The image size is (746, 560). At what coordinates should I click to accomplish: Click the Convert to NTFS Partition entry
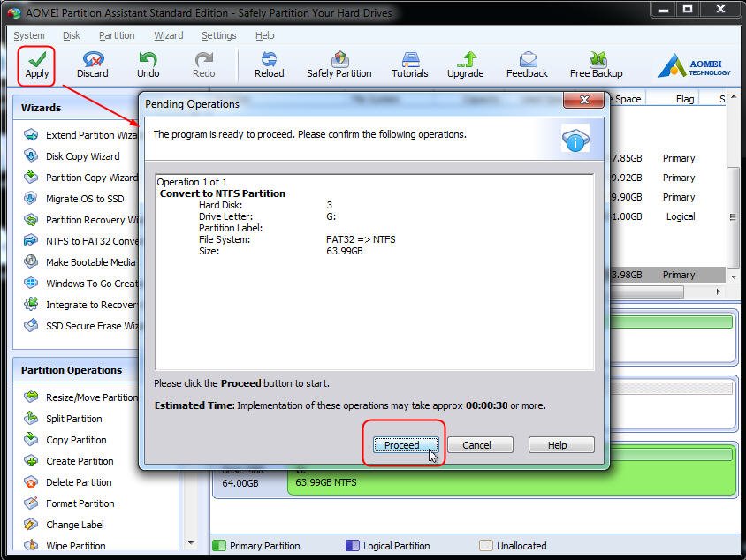tap(222, 193)
